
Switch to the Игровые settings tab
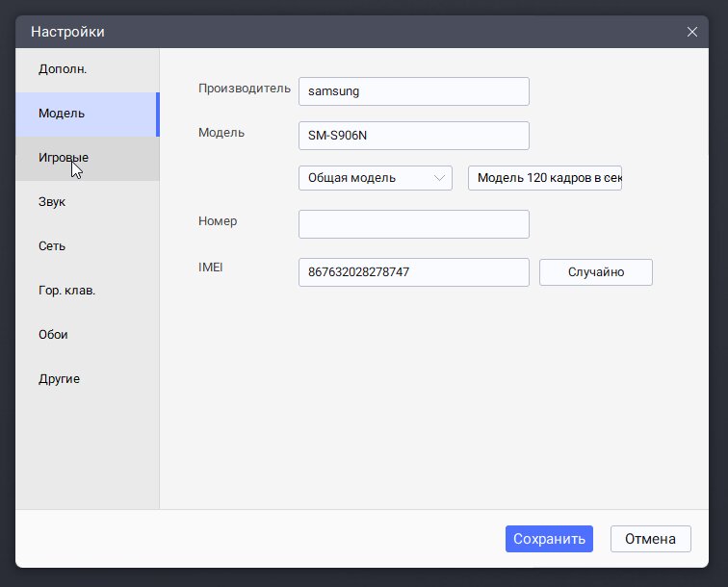click(88, 158)
